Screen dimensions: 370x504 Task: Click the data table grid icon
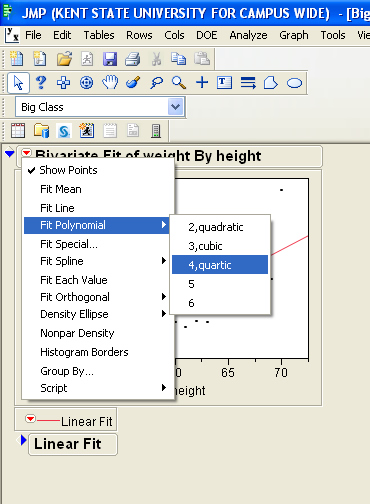click(18, 131)
